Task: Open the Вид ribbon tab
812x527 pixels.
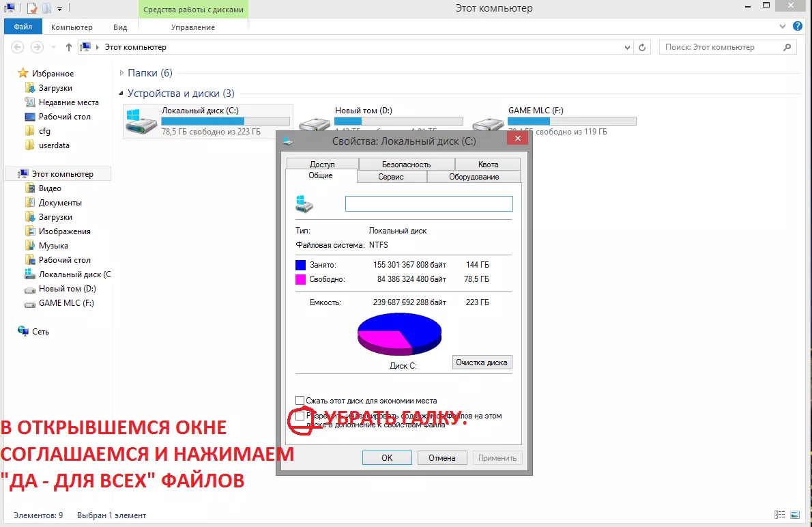Action: [120, 27]
